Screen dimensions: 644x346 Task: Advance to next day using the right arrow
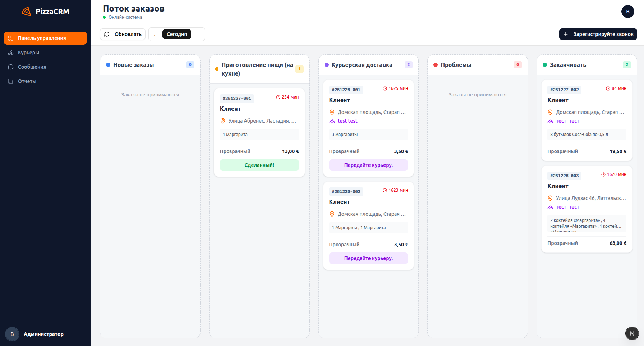(x=198, y=34)
